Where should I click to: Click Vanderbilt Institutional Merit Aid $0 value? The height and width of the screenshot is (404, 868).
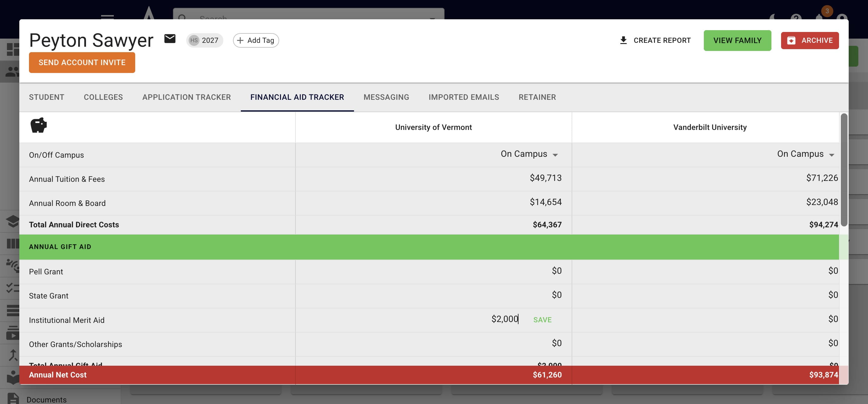click(833, 319)
